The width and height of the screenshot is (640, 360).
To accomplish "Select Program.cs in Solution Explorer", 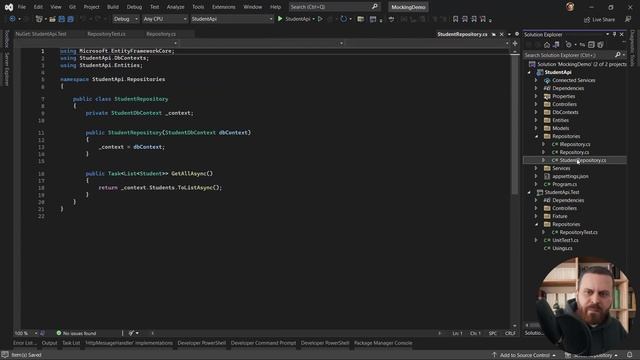I will pyautogui.click(x=564, y=184).
